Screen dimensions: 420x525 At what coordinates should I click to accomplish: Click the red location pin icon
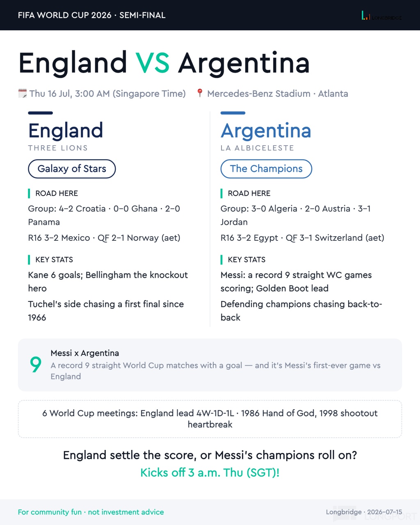(x=200, y=93)
